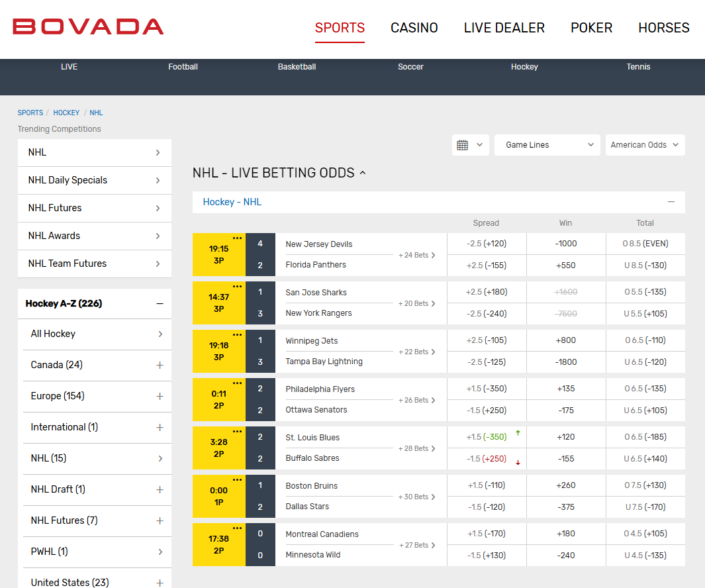Open NHL Daily Specials in sidebar

[x=94, y=180]
